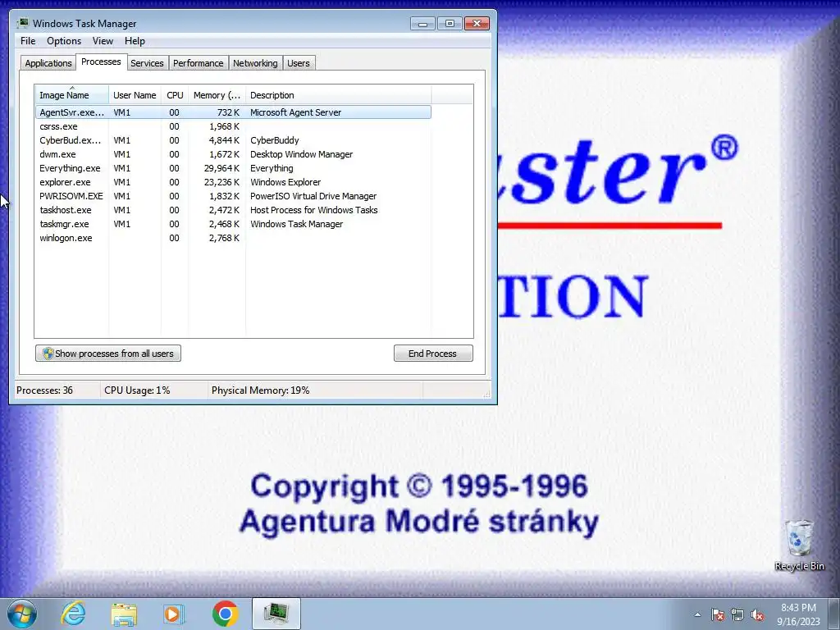Click the End Process button
Screen dimensions: 840x630
click(x=433, y=354)
